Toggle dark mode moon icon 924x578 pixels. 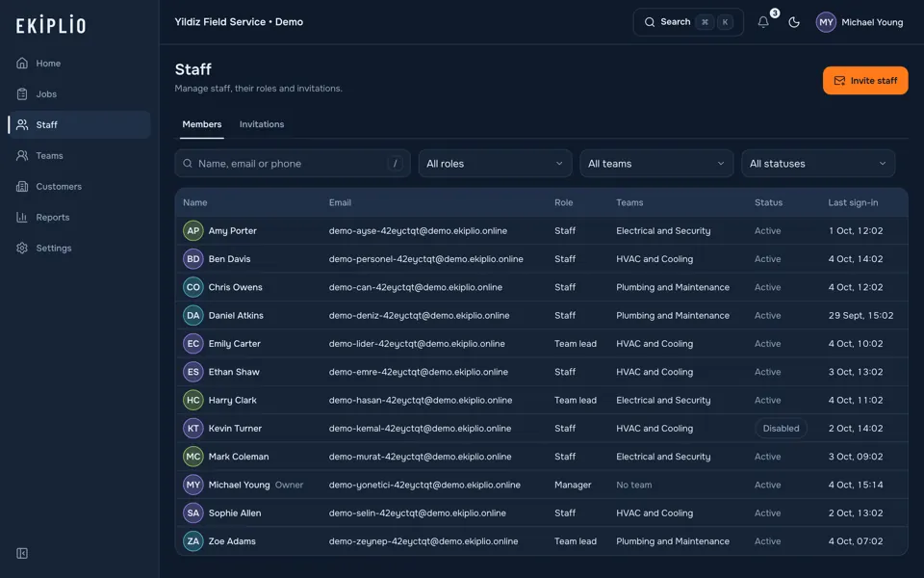[x=794, y=22]
